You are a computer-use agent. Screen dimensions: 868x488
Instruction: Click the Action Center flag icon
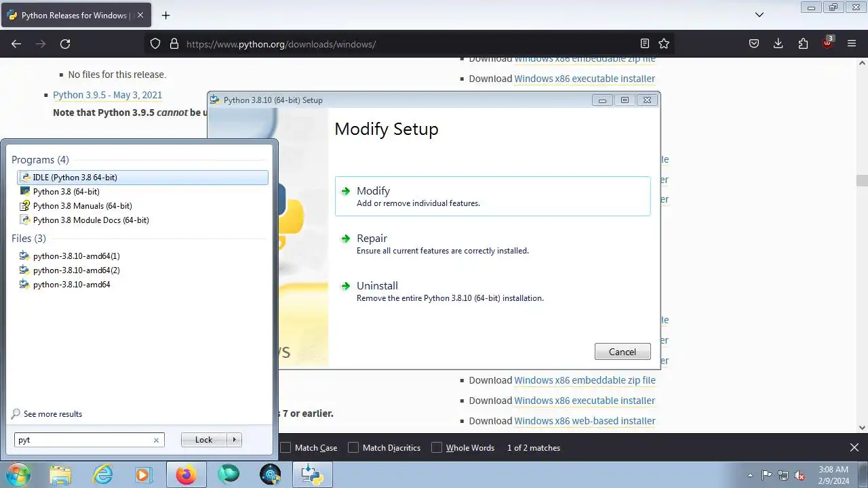coord(766,475)
